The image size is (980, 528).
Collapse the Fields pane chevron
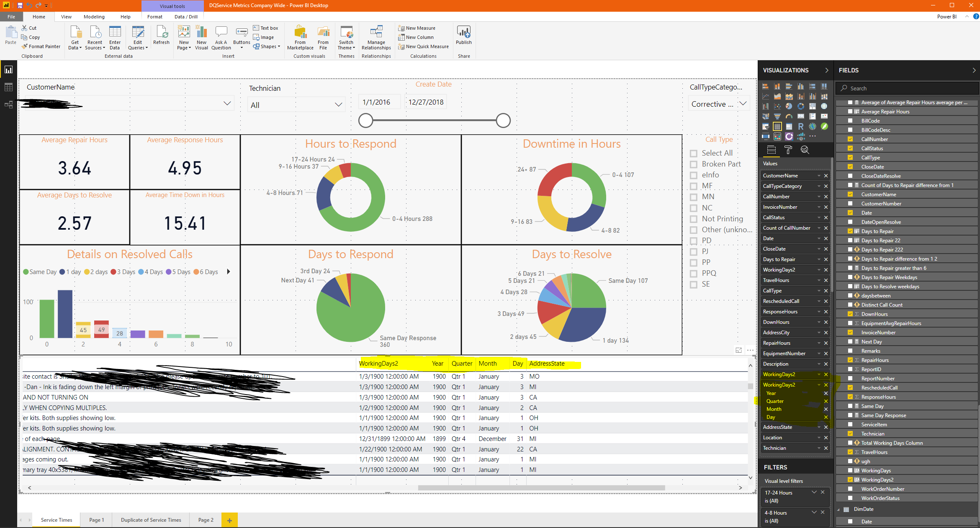(974, 70)
